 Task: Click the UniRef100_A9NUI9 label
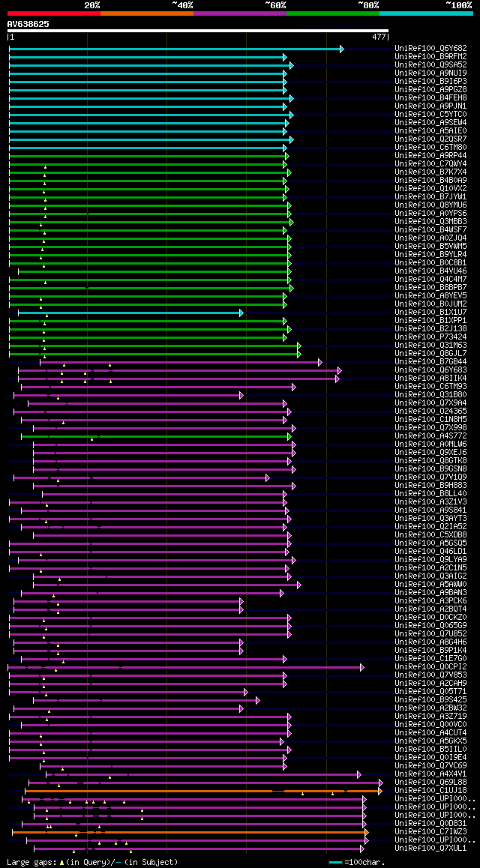click(430, 73)
